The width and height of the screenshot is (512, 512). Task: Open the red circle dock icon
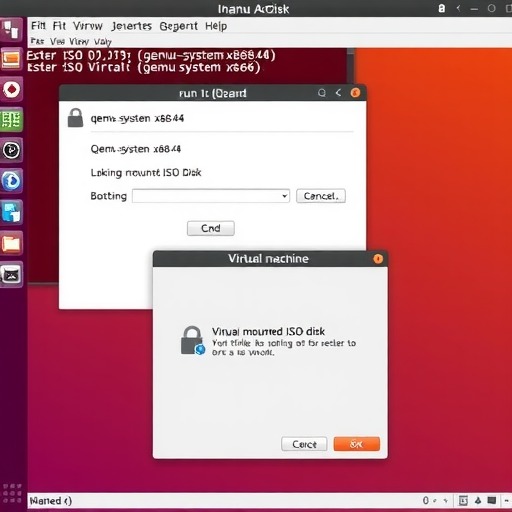point(11,89)
